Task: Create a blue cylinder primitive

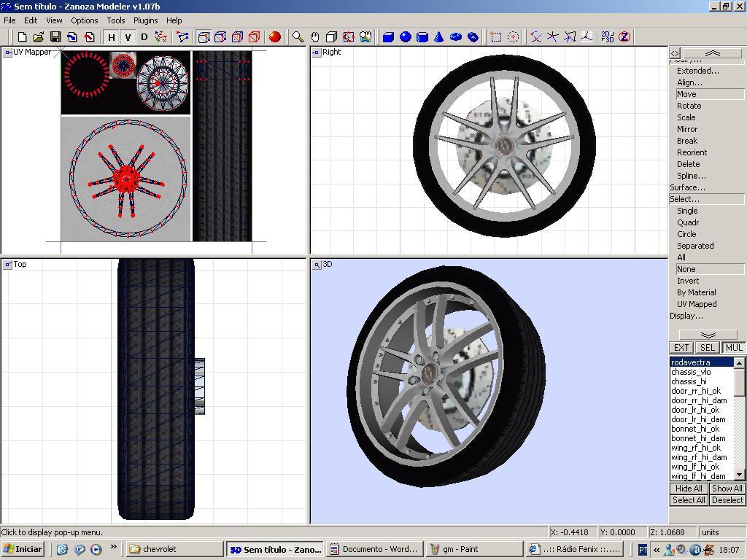Action: (x=422, y=37)
